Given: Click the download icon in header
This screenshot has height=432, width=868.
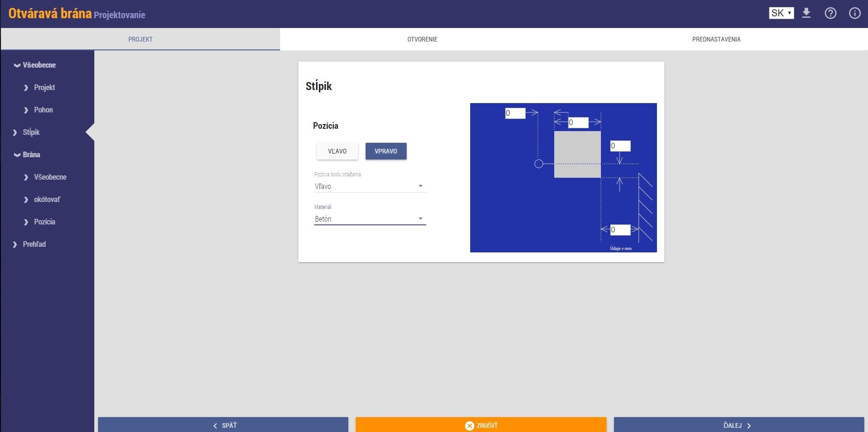Looking at the screenshot, I should (x=806, y=13).
